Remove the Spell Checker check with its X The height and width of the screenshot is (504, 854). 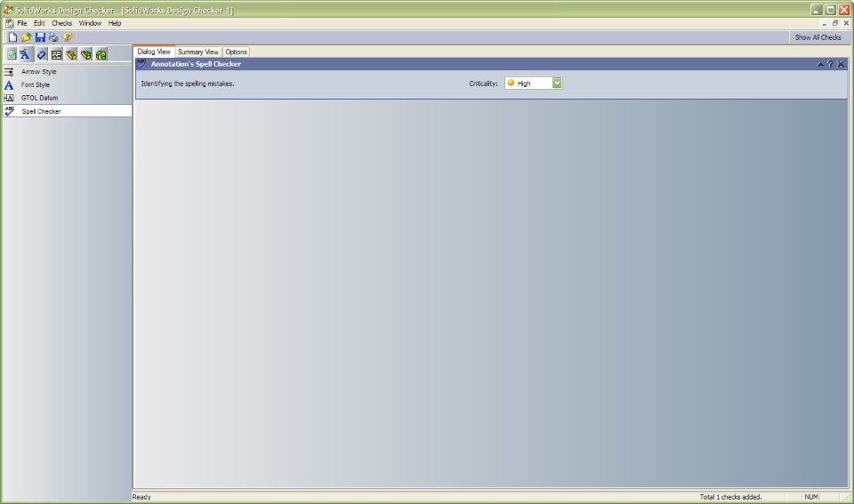pos(841,64)
